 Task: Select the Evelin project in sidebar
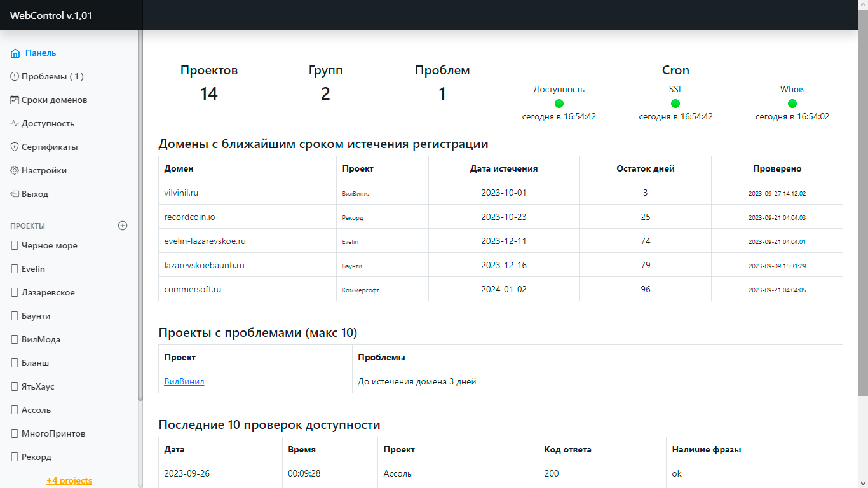tap(33, 269)
